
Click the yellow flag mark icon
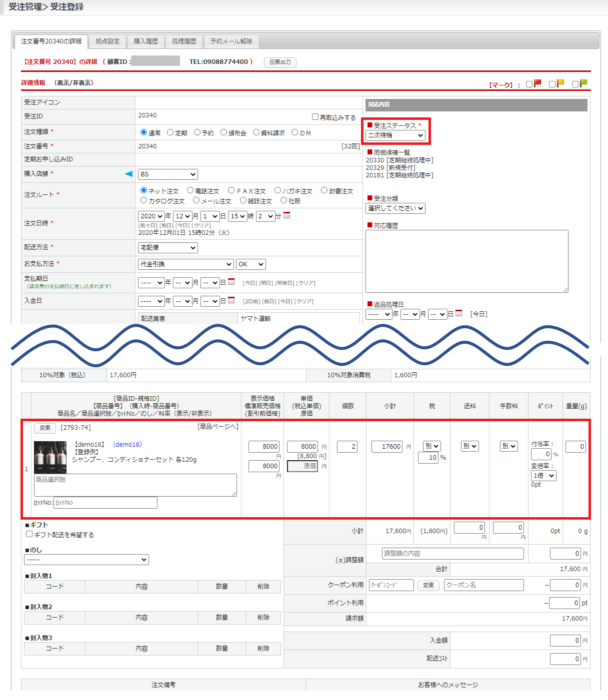click(560, 83)
